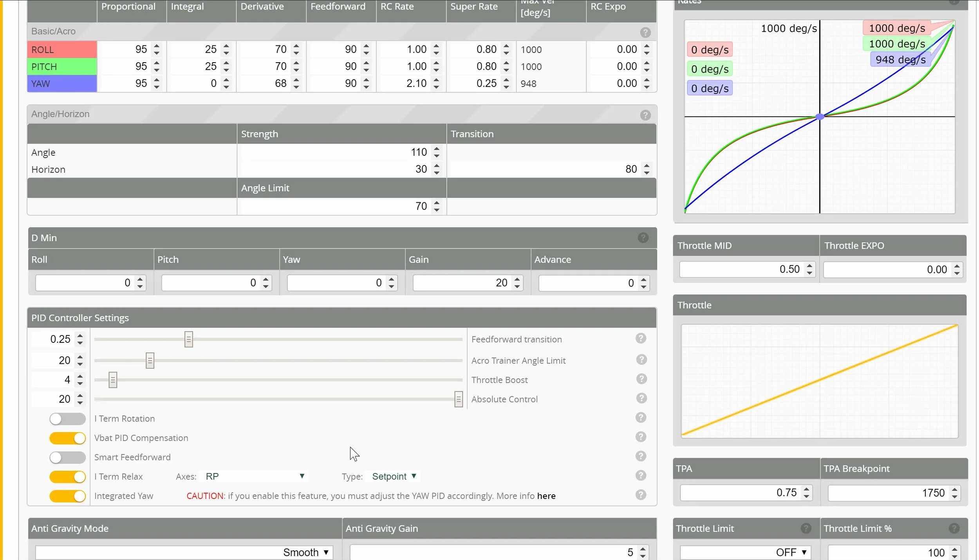
Task: Show help for Acro Trainer Angle Limit
Action: (x=641, y=359)
